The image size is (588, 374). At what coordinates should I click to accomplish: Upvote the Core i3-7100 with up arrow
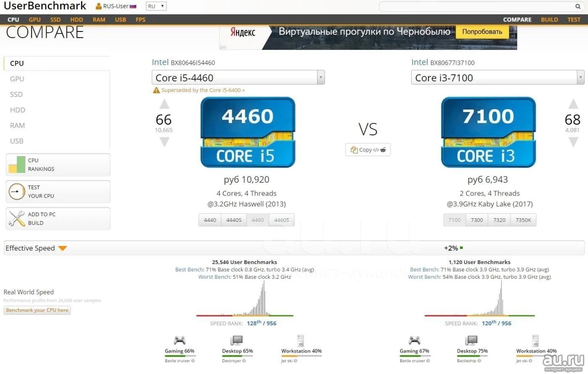pyautogui.click(x=573, y=104)
